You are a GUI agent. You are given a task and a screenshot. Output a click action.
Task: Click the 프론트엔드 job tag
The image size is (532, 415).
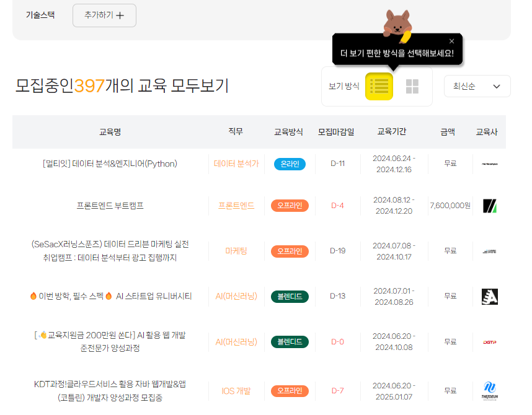(236, 206)
